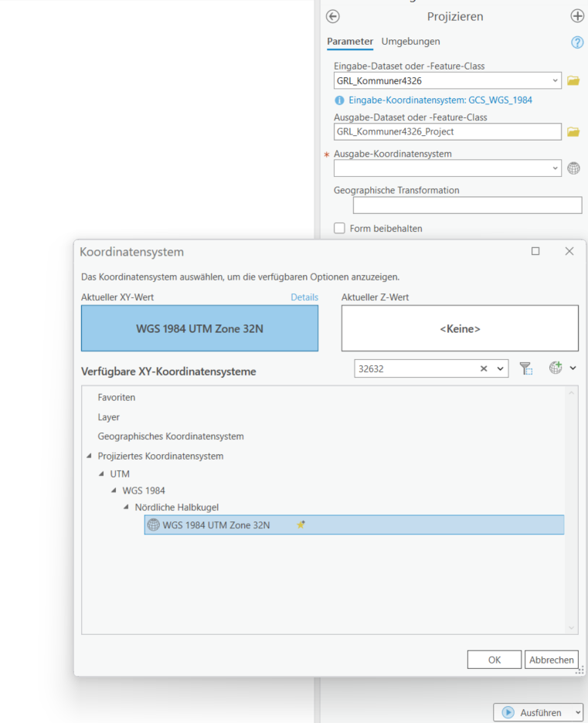The height and width of the screenshot is (723, 588).
Task: Click scroll up arrow in coordinate list
Action: [572, 393]
